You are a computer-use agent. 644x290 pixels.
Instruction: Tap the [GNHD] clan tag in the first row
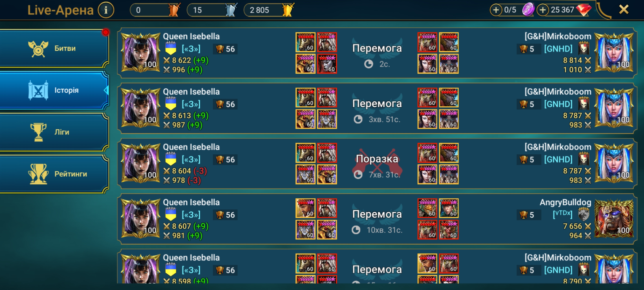click(x=558, y=49)
